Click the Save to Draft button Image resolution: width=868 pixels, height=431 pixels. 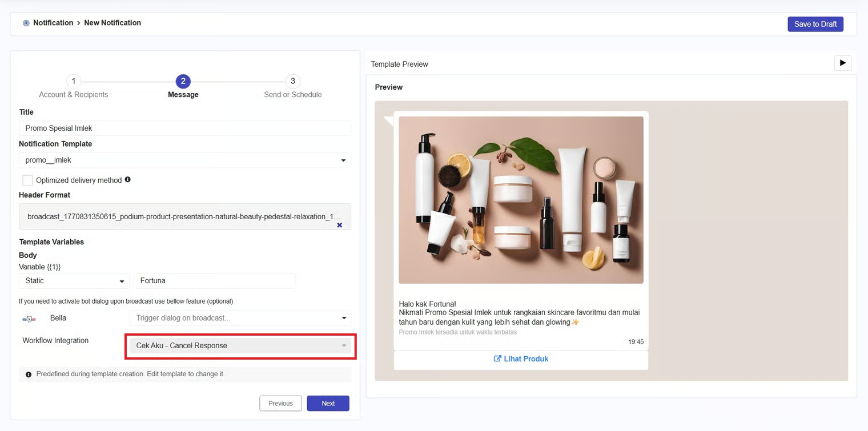[x=815, y=24]
